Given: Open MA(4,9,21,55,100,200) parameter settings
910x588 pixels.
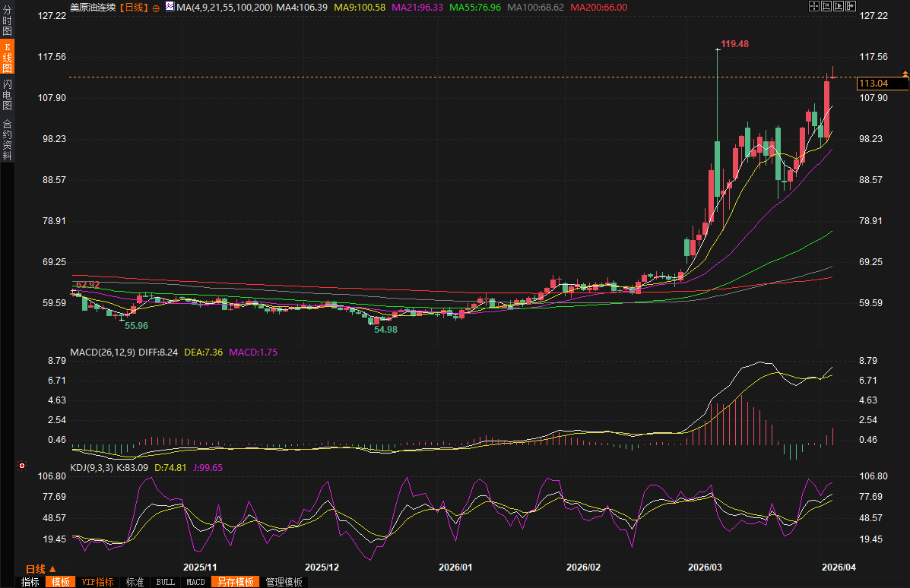Looking at the screenshot, I should 224,8.
